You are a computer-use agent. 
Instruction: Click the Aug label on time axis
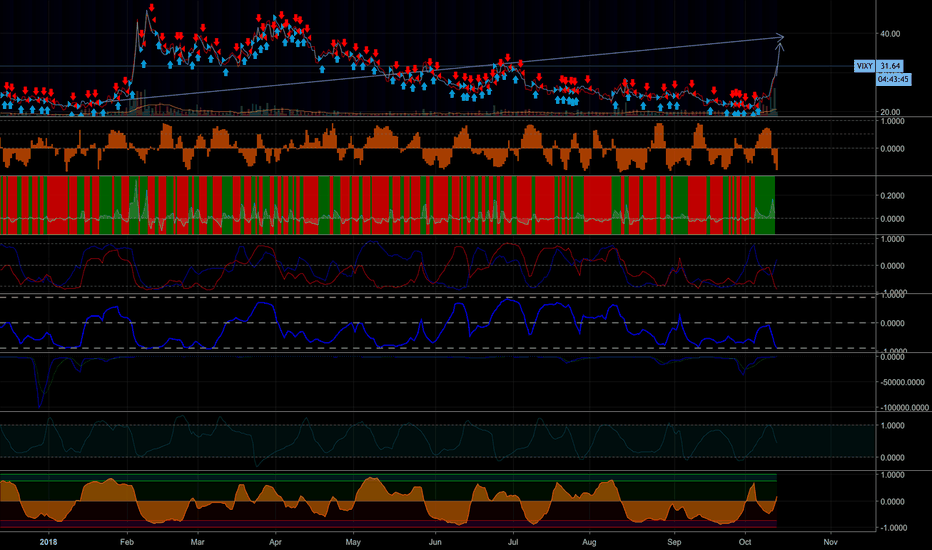(x=589, y=542)
